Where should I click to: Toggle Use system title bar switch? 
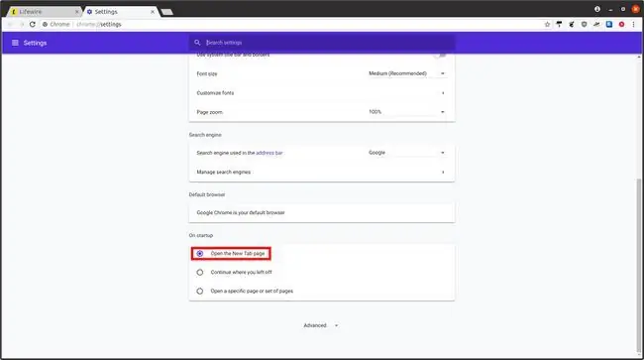pyautogui.click(x=442, y=56)
